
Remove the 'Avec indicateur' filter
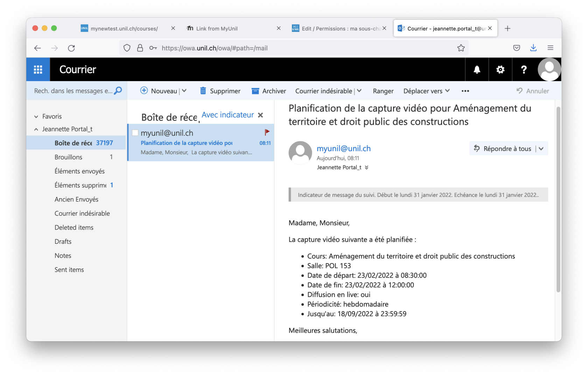point(260,115)
